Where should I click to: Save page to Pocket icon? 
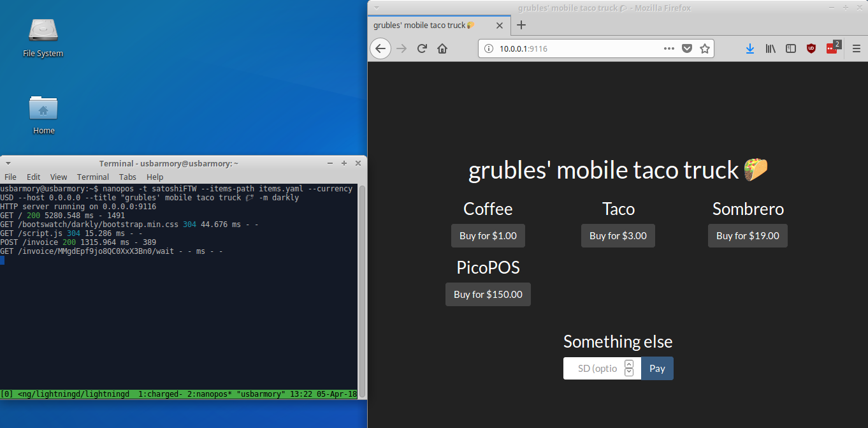(687, 48)
